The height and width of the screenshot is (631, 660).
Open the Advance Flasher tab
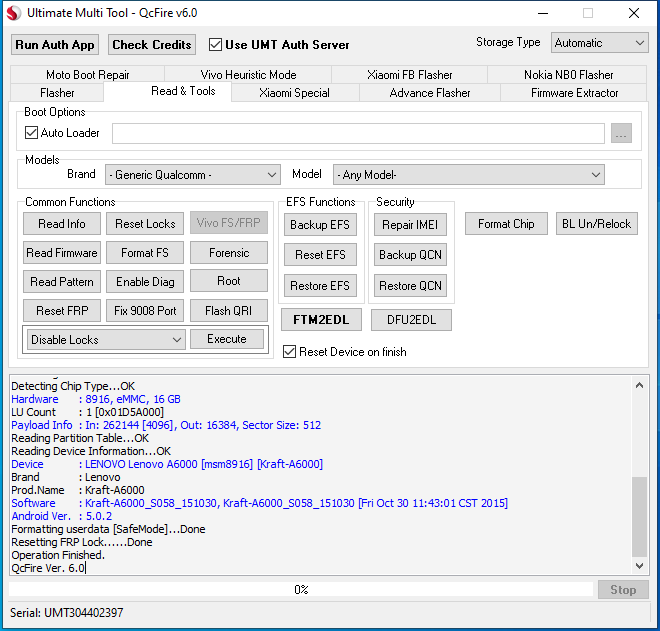click(x=430, y=93)
